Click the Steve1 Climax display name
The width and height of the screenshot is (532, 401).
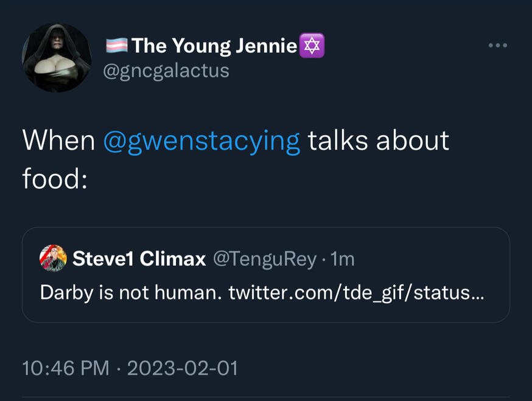pos(139,259)
